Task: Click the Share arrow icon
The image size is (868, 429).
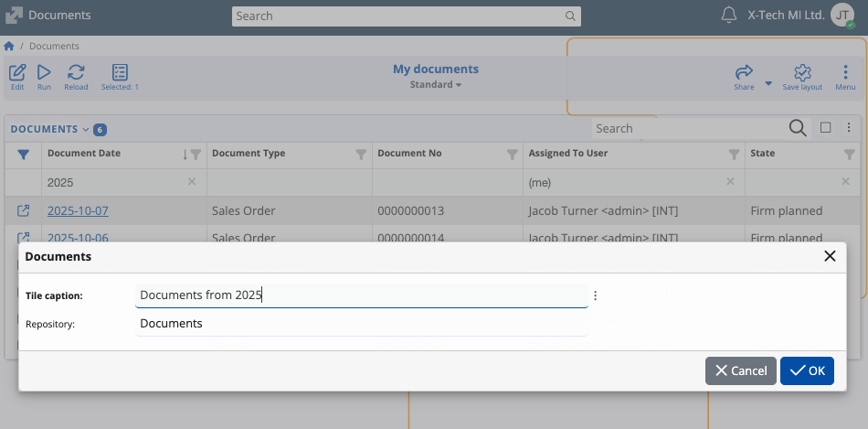Action: pos(744,73)
